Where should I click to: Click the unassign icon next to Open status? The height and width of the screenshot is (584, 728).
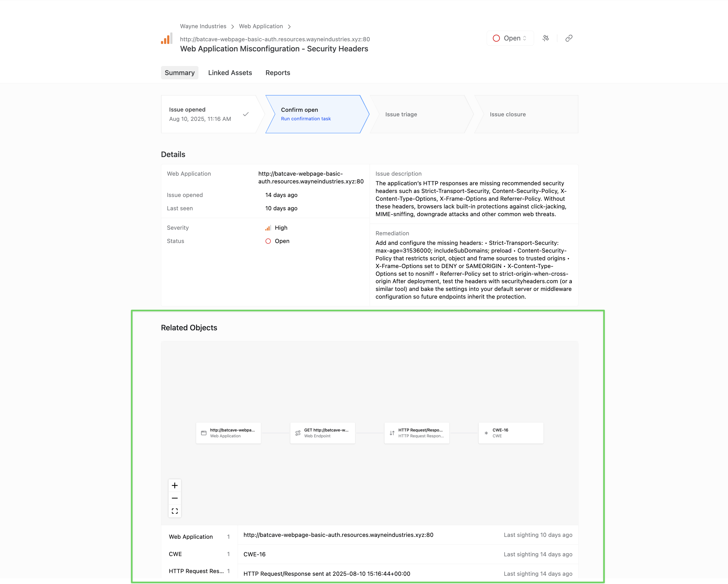pyautogui.click(x=546, y=38)
